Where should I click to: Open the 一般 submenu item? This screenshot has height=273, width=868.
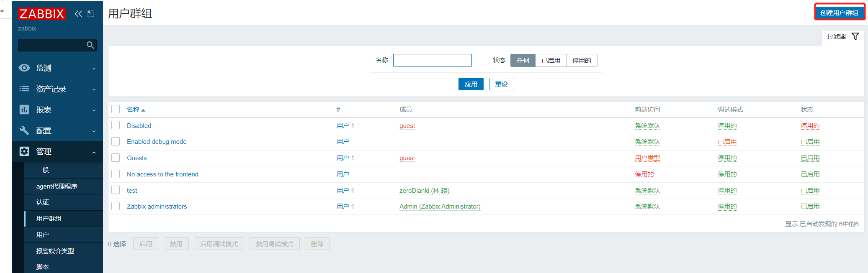(x=64, y=170)
